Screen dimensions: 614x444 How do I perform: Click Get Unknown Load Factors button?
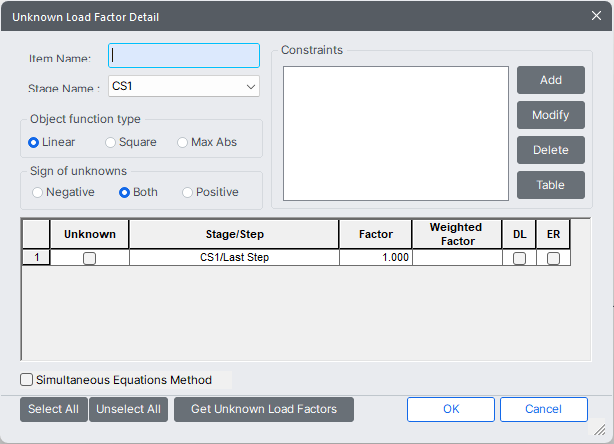[264, 410]
